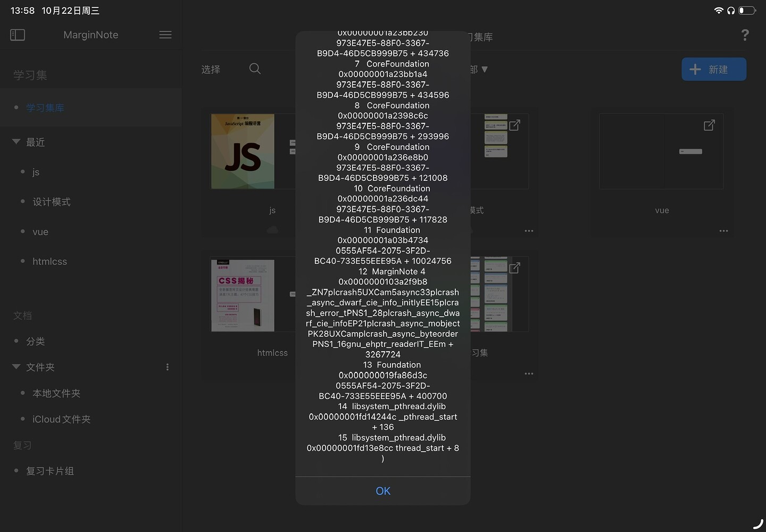This screenshot has width=766, height=532.
Task: Open iCloud 文件夹 in sidebar
Action: (61, 419)
